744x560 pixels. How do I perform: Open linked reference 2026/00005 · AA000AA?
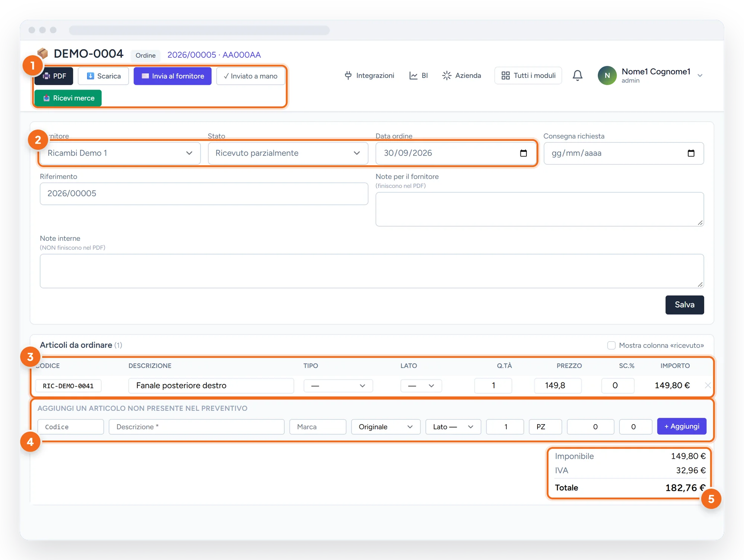(x=214, y=55)
